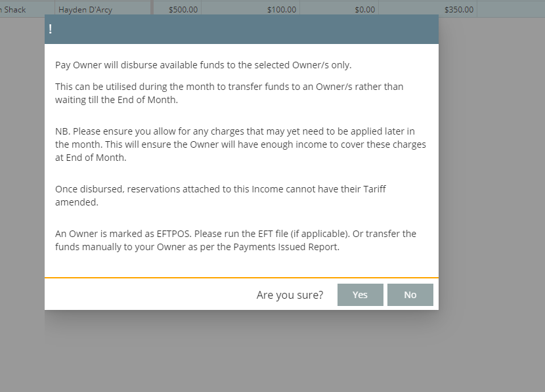The height and width of the screenshot is (392, 545).
Task: Click the 'Once disbursed, reservations' paragraph
Action: 220,195
